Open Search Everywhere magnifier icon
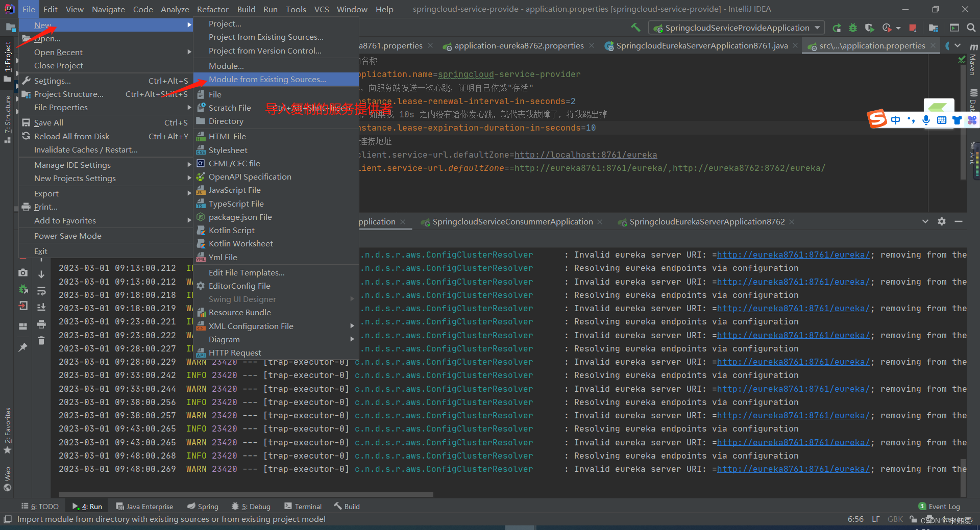Image resolution: width=980 pixels, height=530 pixels. tap(971, 28)
